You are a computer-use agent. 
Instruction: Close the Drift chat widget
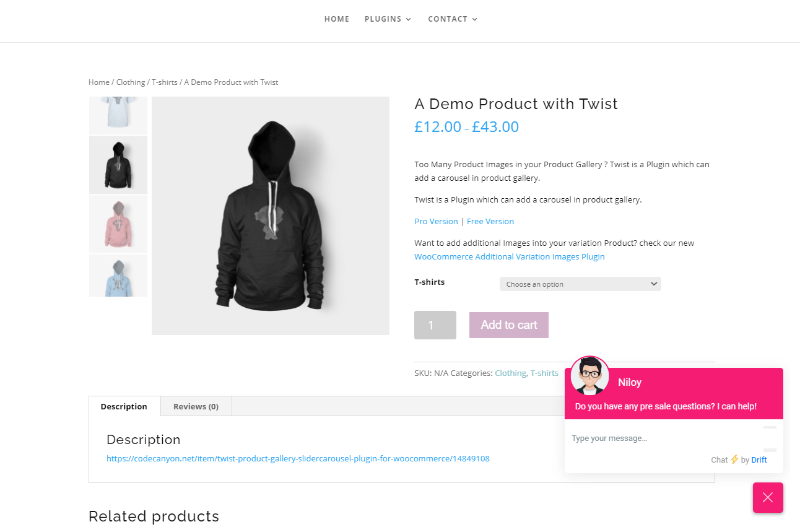pos(768,497)
